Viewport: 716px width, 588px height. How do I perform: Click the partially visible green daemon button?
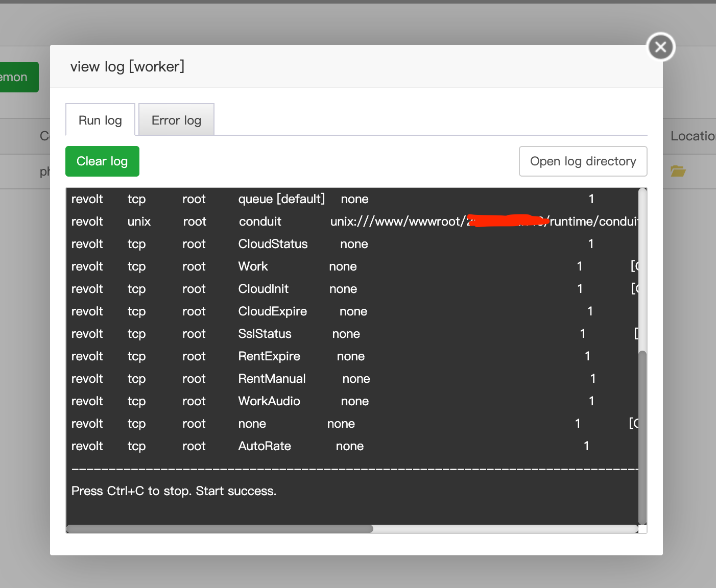pos(18,77)
